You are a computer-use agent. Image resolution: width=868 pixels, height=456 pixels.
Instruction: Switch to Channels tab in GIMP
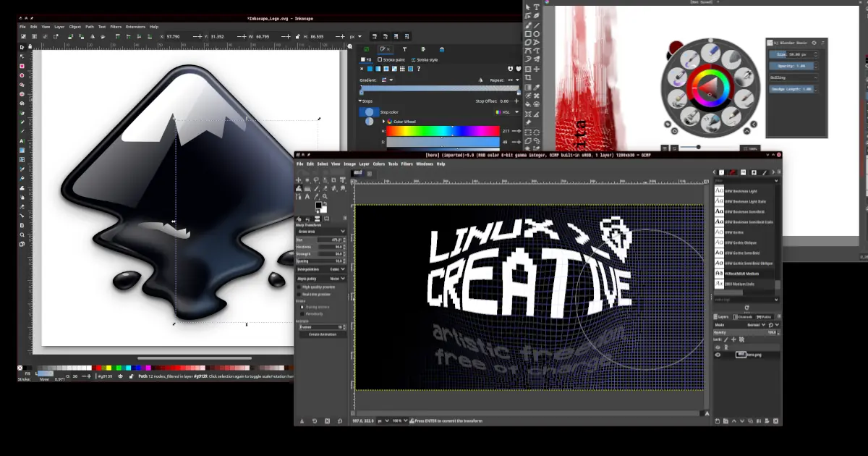pos(743,317)
